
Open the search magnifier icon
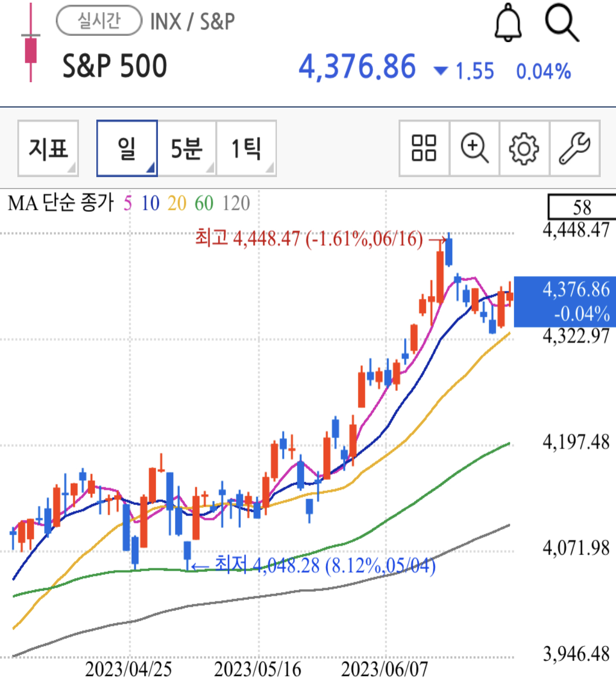pos(562,23)
